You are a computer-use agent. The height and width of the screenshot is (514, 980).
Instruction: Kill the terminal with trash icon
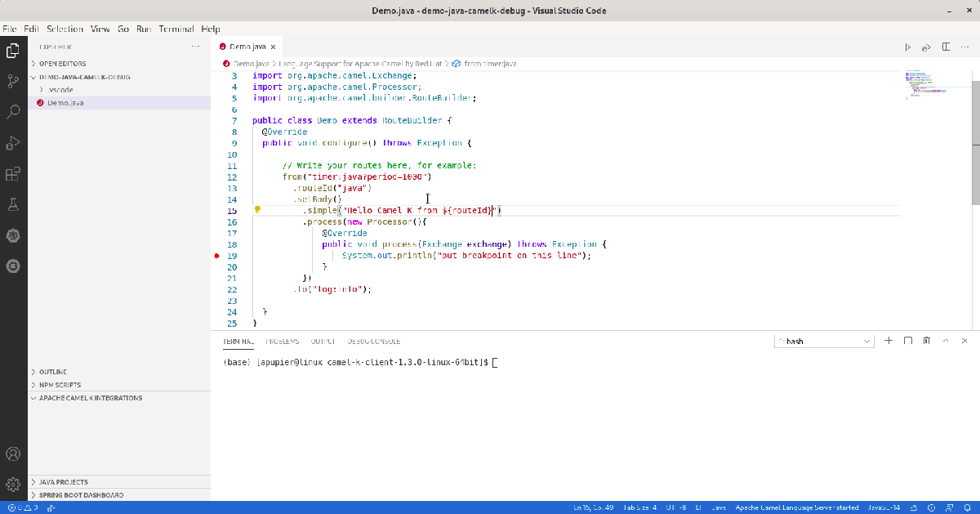[x=927, y=341]
